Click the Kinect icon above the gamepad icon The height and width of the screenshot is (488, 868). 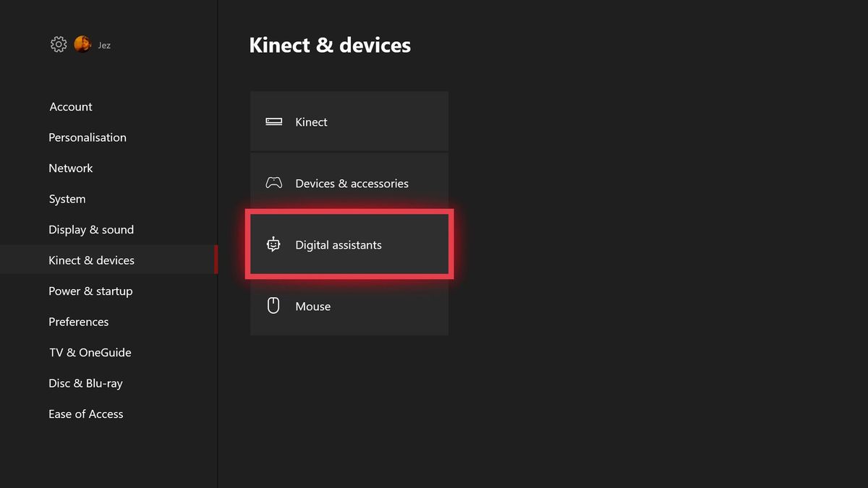tap(273, 121)
